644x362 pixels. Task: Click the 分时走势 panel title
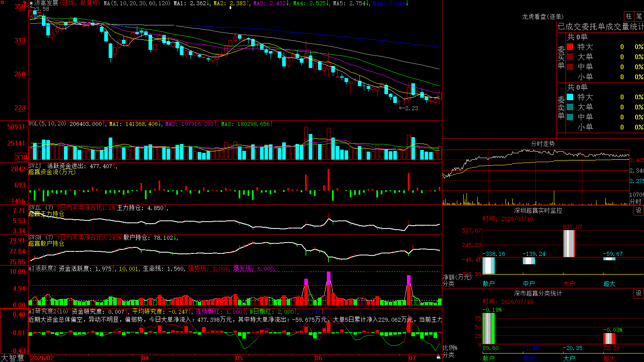pyautogui.click(x=543, y=144)
